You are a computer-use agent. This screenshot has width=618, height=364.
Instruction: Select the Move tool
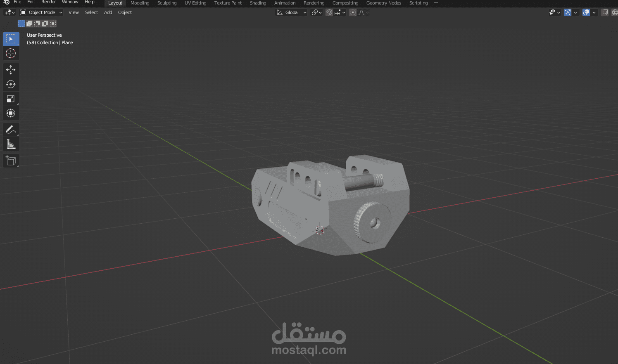11,70
